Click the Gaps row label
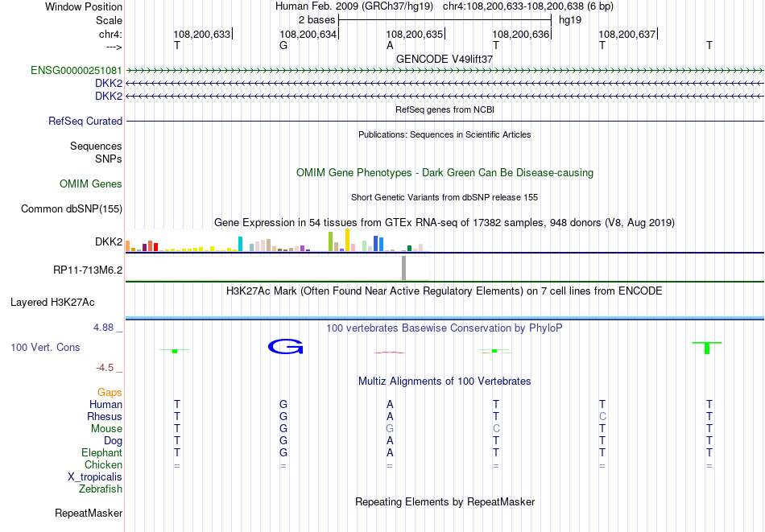This screenshot has width=765, height=532. tap(110, 392)
